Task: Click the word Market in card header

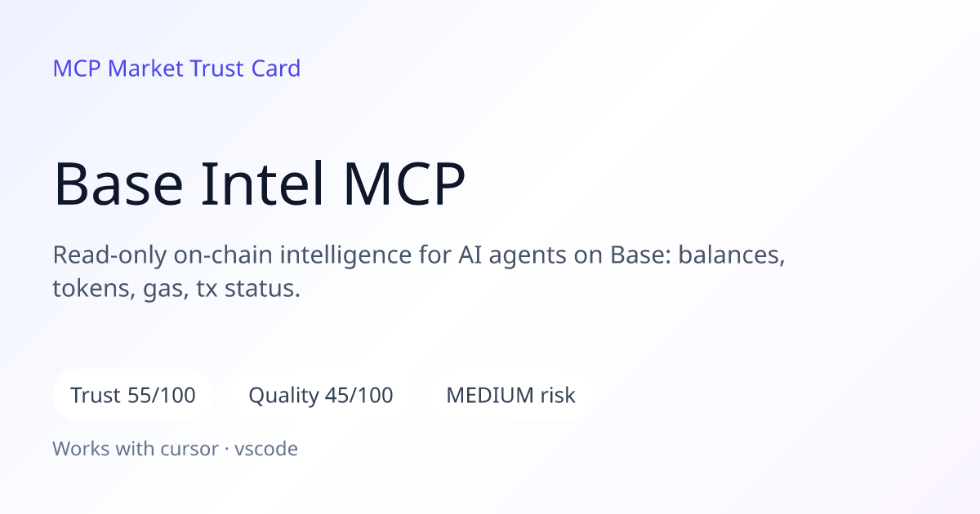Action: 146,69
